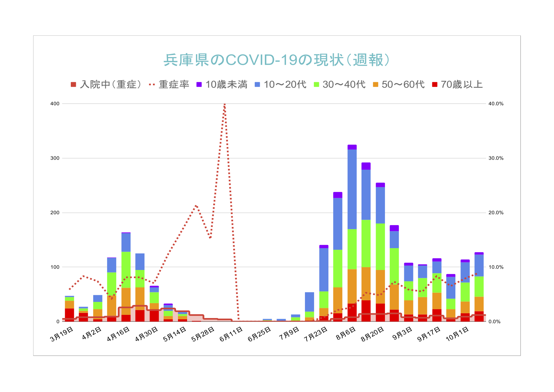
Task: Click the 重症率 legend label text
Action: click(x=174, y=85)
